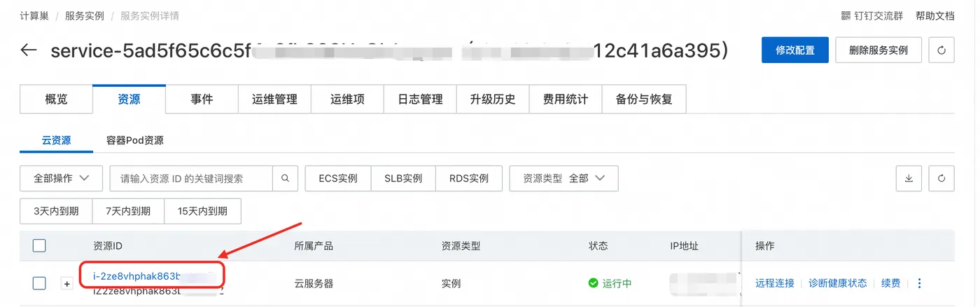Click the back arrow beside service name

coord(29,50)
